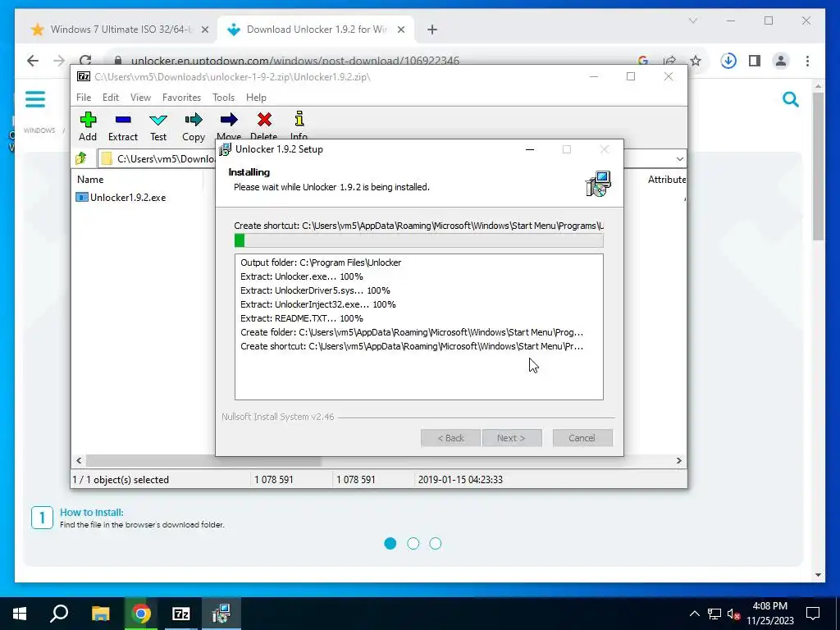Screen dimensions: 840x630
Task: Select the third carousel dot
Action: 436,544
